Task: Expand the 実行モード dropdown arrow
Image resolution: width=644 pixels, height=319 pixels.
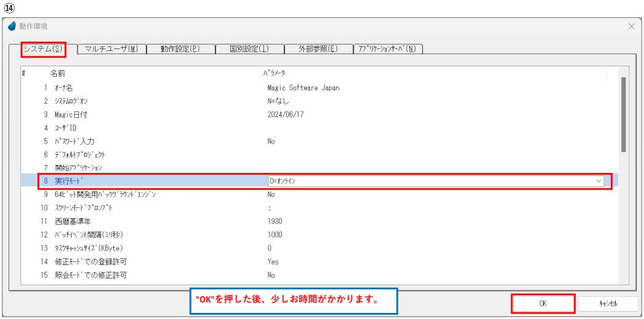Action: (x=598, y=181)
